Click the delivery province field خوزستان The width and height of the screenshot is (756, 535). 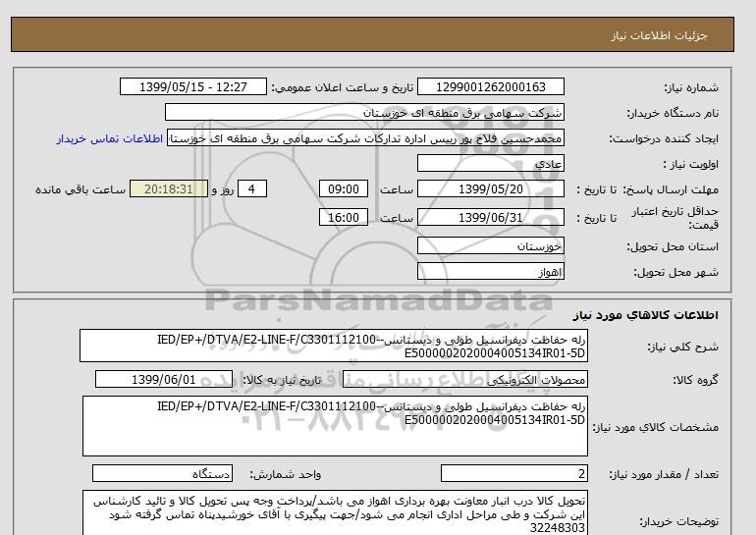(490, 245)
